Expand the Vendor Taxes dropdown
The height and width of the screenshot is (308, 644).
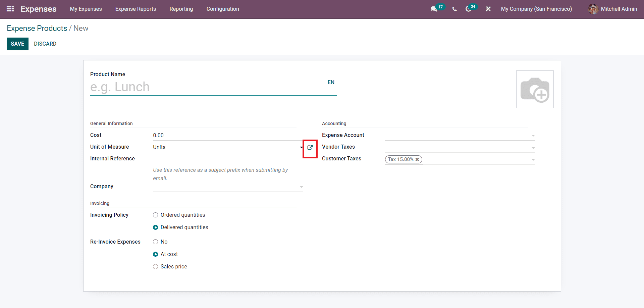[533, 148]
